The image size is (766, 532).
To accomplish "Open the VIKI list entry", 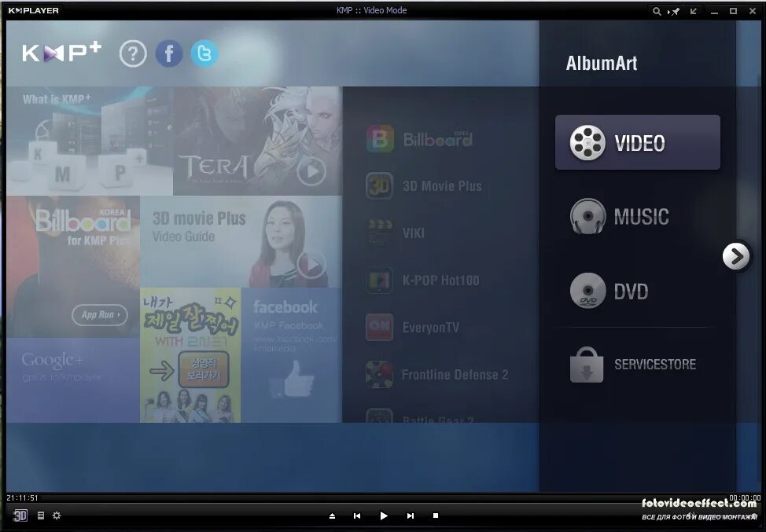I will (x=396, y=233).
